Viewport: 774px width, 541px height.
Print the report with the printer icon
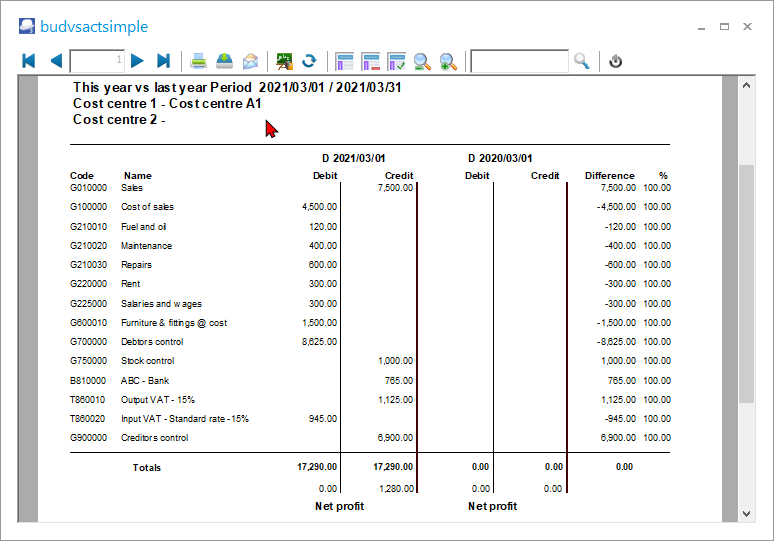point(199,61)
